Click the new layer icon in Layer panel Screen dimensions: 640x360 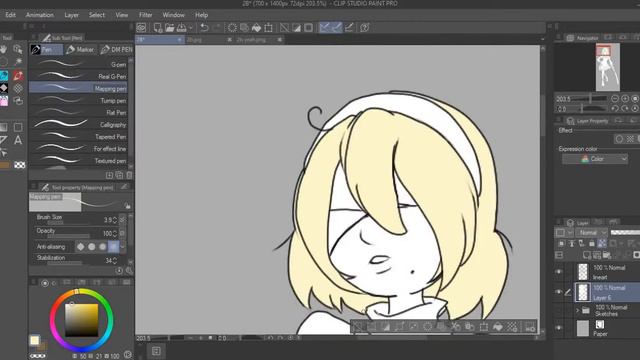[x=587, y=255]
